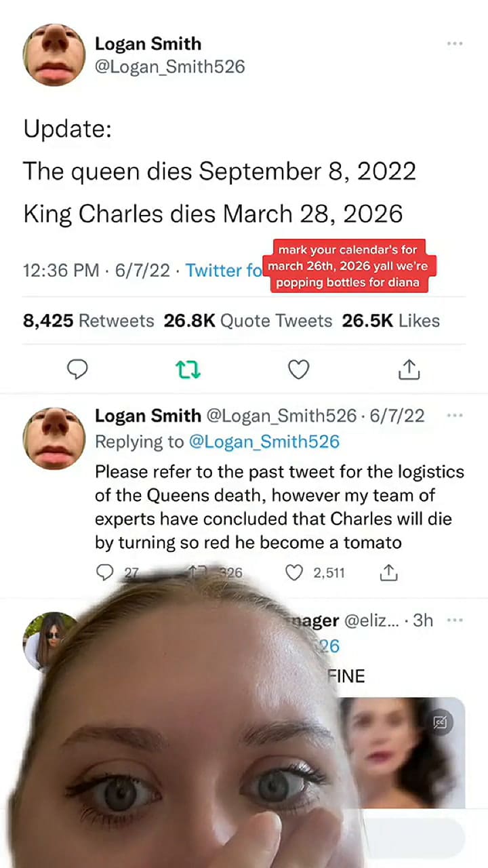This screenshot has height=868, width=488.
Task: Undo the green retweet on the main tweet
Action: [x=188, y=369]
